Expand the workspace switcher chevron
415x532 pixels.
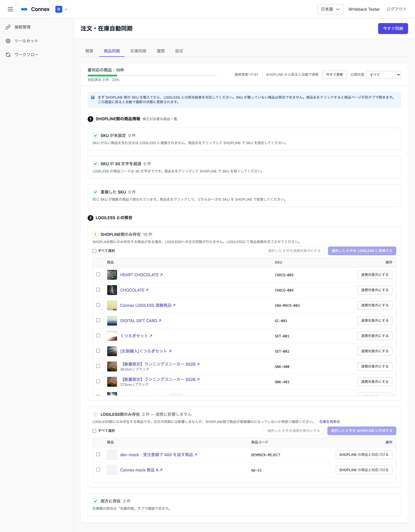(66, 9)
